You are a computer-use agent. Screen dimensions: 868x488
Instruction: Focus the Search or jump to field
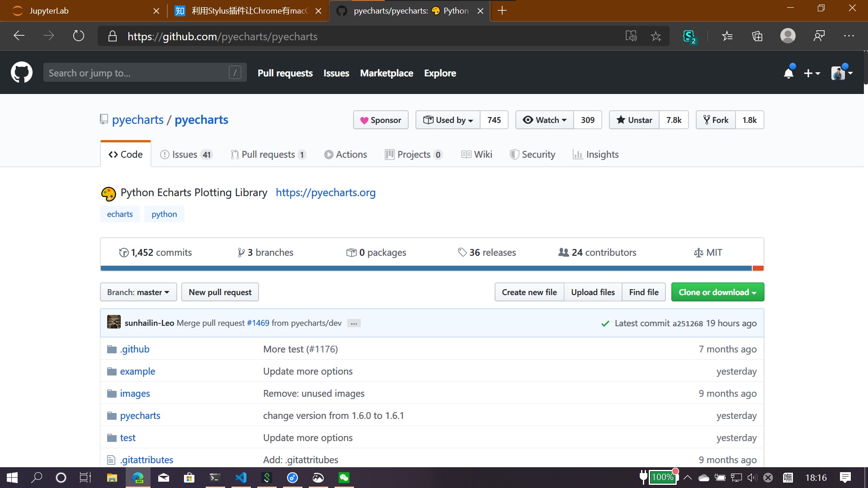145,73
